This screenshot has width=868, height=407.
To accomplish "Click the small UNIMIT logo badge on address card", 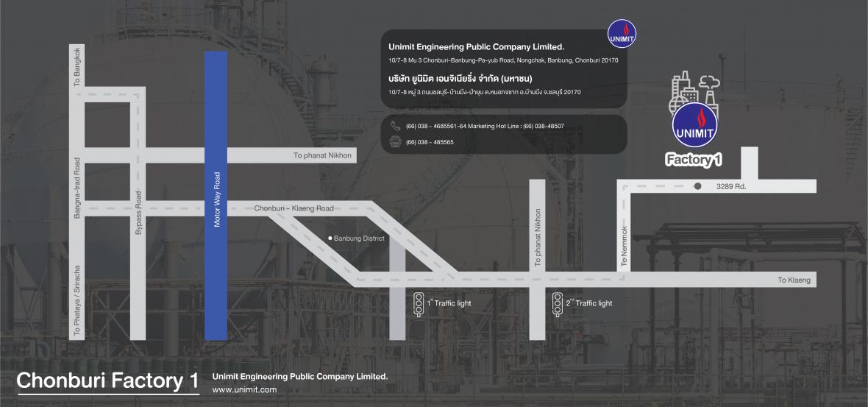I will 622,34.
